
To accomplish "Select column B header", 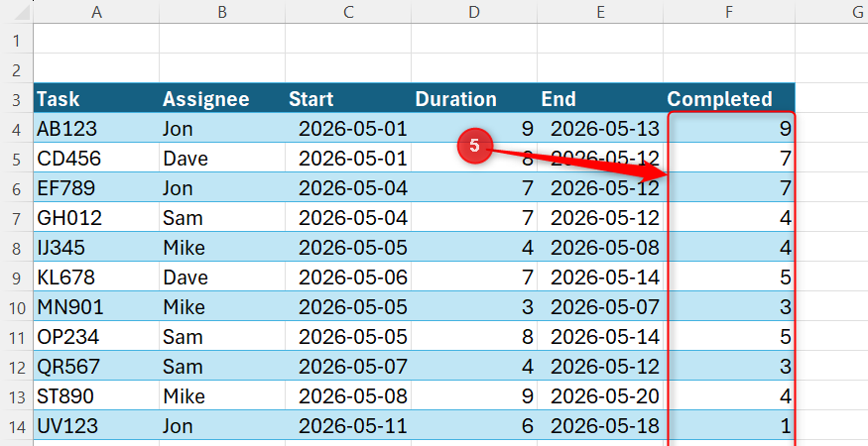I will tap(222, 12).
